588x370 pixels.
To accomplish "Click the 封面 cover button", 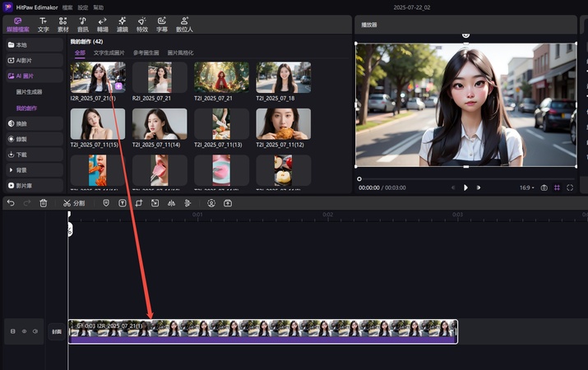I will click(x=57, y=331).
